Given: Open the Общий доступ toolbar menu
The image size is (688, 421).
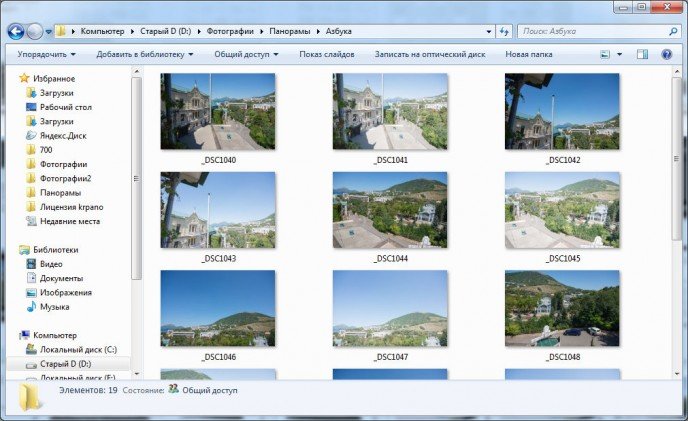Looking at the screenshot, I should (246, 54).
